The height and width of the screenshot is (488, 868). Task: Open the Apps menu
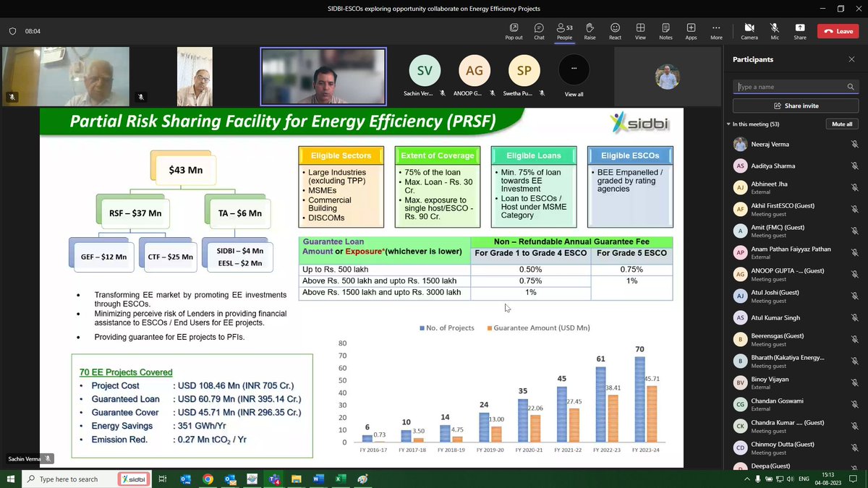[x=691, y=31]
